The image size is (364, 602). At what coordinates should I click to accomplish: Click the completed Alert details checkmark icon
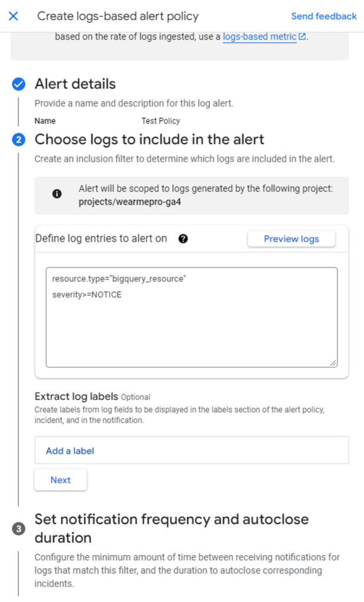[19, 85]
